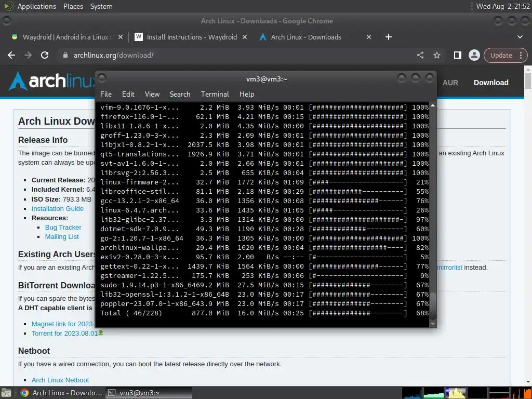The width and height of the screenshot is (532, 399).
Task: Open the Arch Linux Netboot link
Action: (x=60, y=380)
